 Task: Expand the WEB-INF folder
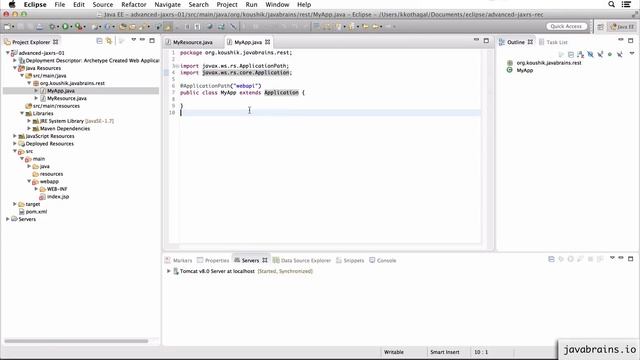point(36,189)
